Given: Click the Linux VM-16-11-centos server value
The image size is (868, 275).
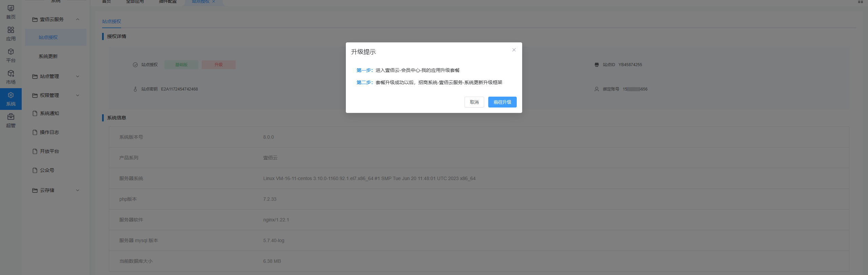Looking at the screenshot, I should [x=369, y=178].
